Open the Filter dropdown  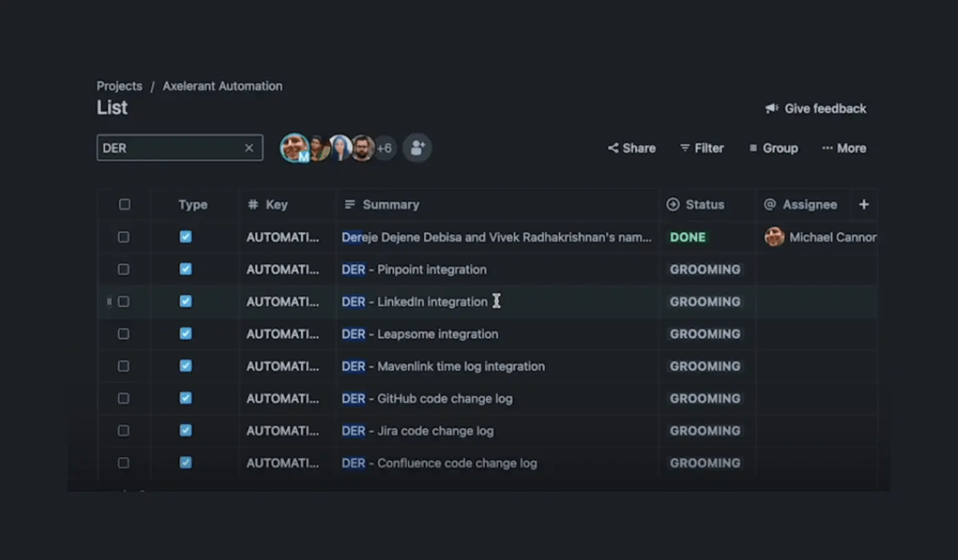[702, 148]
